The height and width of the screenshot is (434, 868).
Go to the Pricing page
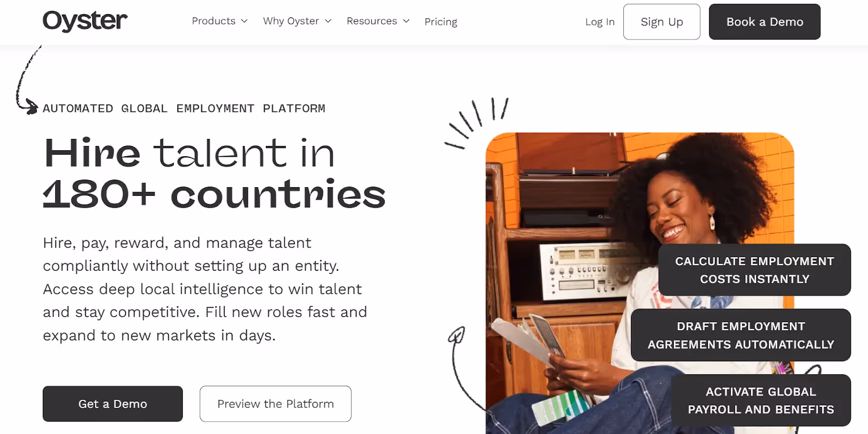coord(441,22)
